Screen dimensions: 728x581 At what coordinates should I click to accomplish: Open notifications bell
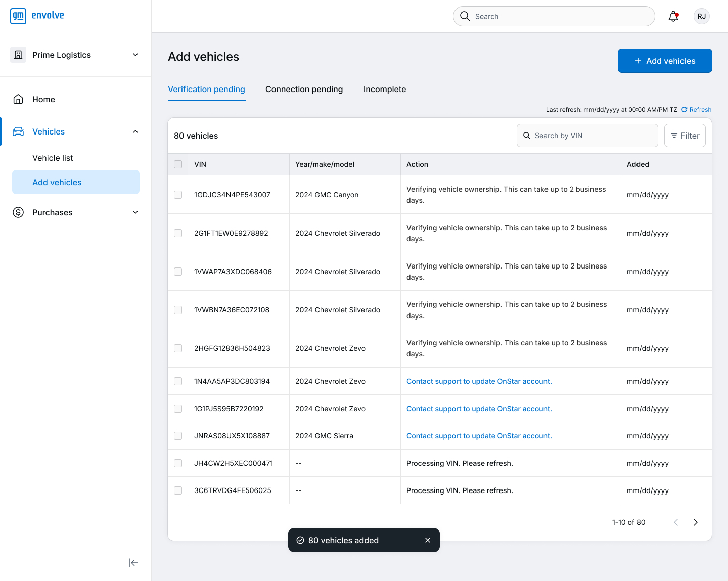click(673, 16)
